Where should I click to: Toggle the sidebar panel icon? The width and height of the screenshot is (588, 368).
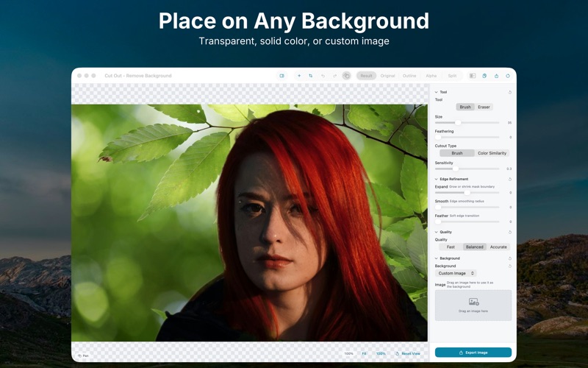473,76
